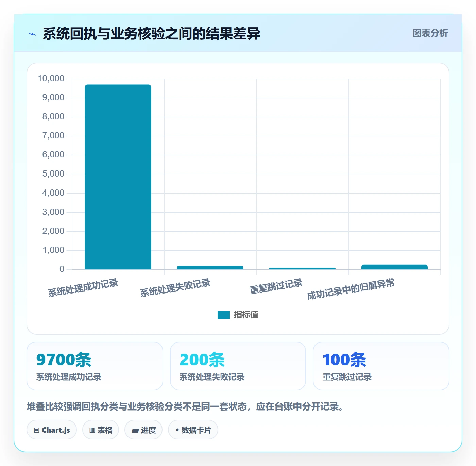Click the 数据卡片 tag chip
476x466 pixels.
coord(193,430)
